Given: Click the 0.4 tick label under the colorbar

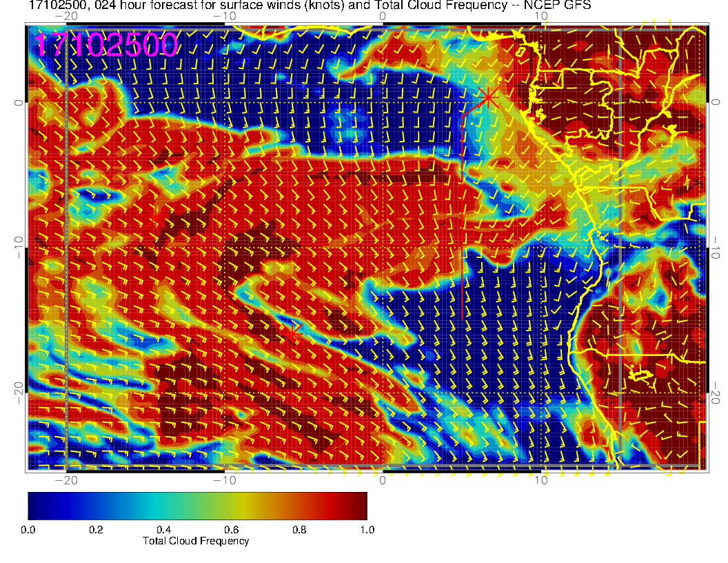Looking at the screenshot, I should point(164,530).
